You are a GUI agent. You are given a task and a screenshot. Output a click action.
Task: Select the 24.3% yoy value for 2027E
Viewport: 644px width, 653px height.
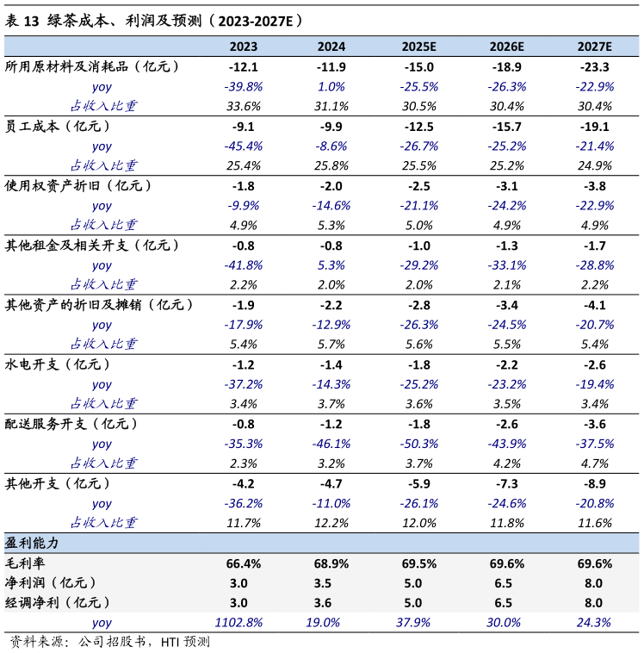point(595,623)
